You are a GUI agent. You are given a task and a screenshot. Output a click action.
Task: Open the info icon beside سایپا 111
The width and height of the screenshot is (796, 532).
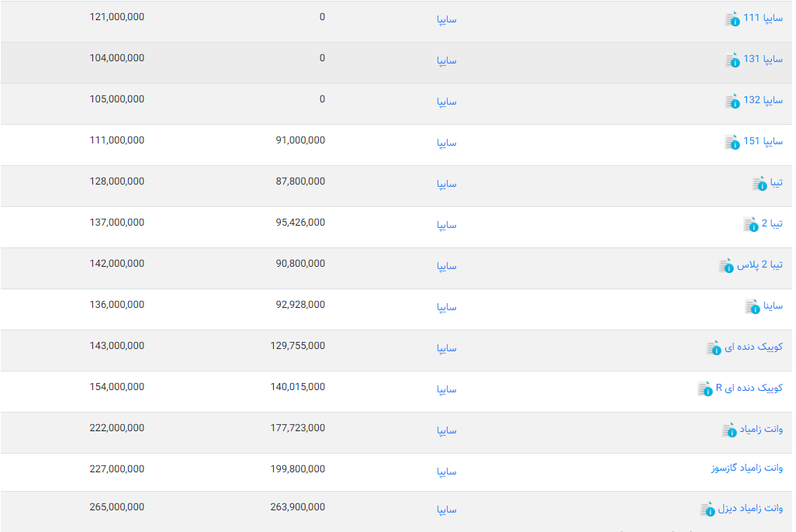732,19
